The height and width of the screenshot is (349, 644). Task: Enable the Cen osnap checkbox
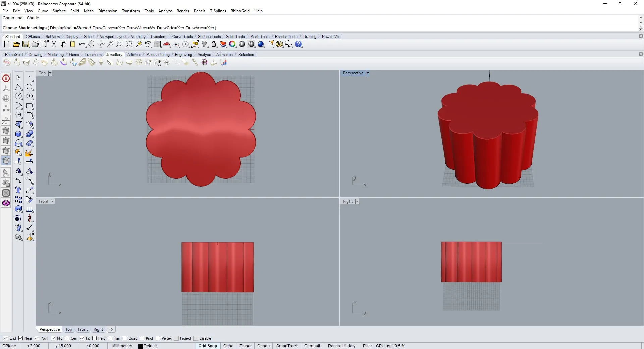[67, 338]
